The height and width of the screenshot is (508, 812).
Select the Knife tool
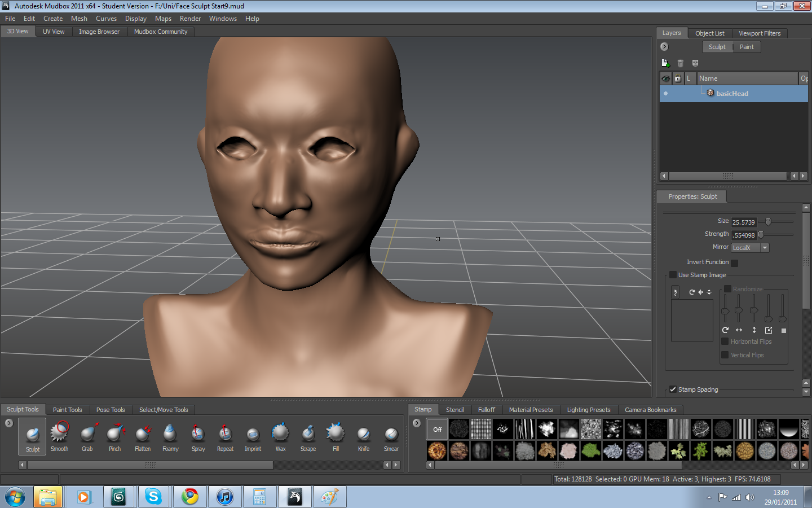point(363,436)
